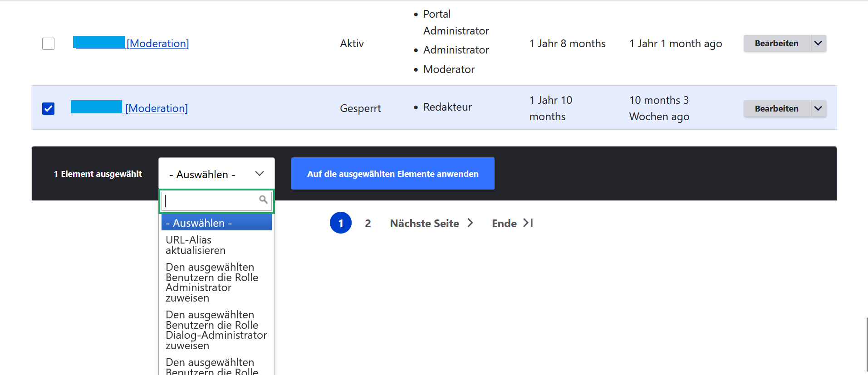Go to page 1 in the pager
Image resolution: width=868 pixels, height=375 pixels.
tap(341, 223)
